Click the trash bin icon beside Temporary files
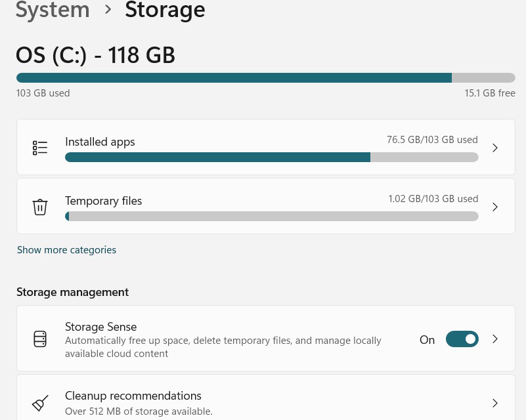The height and width of the screenshot is (420, 526). click(40, 206)
